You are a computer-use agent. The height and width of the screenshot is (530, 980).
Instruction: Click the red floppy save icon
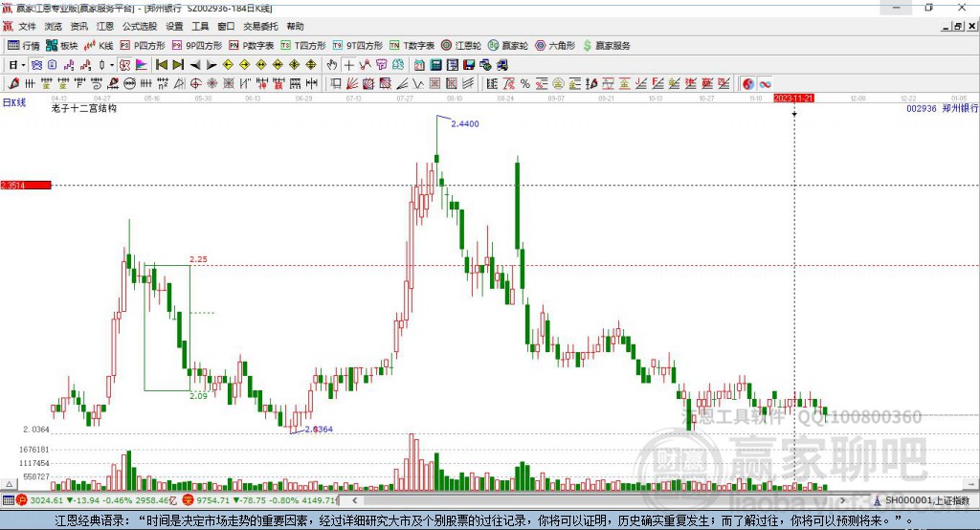[x=469, y=64]
